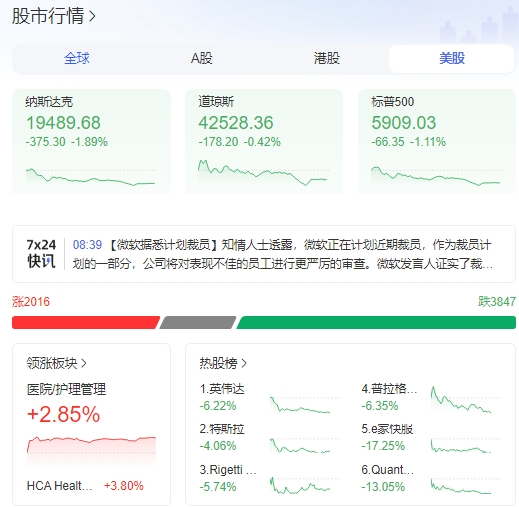Select the 美股 tab

point(451,59)
